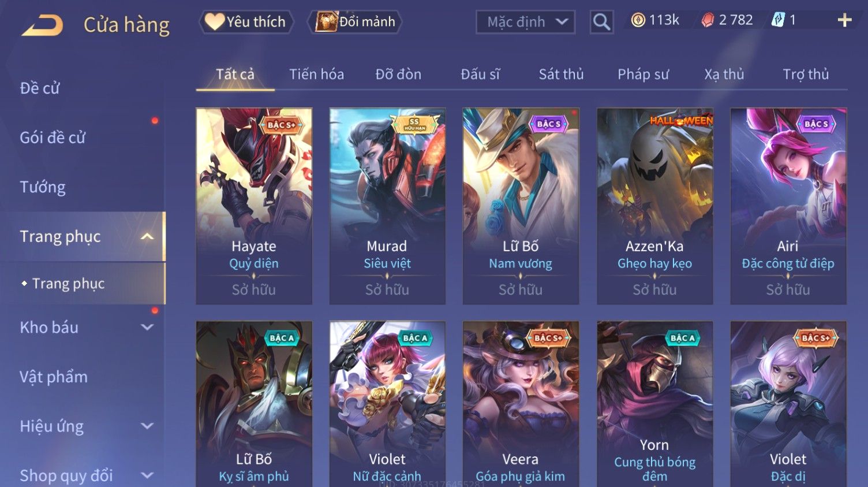Click the back arrow icon
The height and width of the screenshot is (487, 868).
[x=43, y=25]
